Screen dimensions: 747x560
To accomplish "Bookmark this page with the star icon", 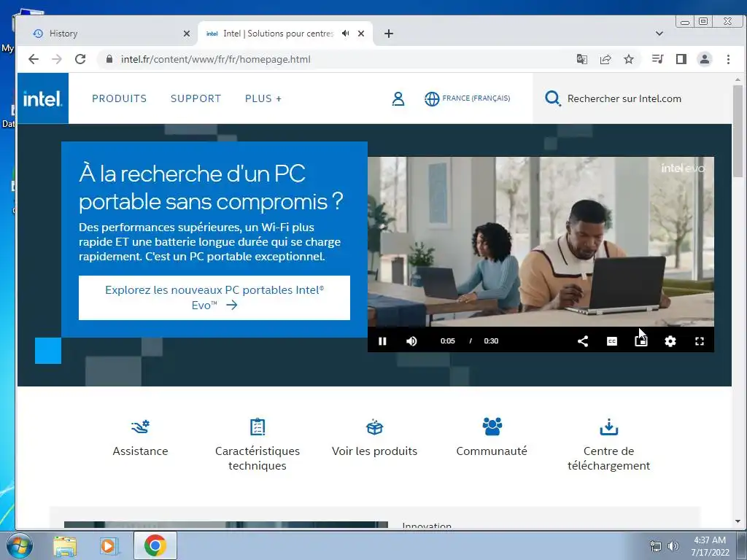I will coord(629,59).
